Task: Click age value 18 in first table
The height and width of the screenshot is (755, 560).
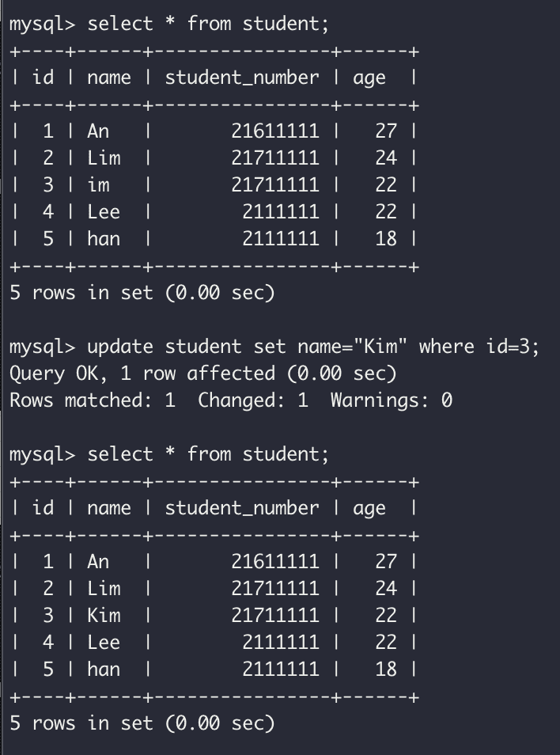Action: pyautogui.click(x=386, y=239)
